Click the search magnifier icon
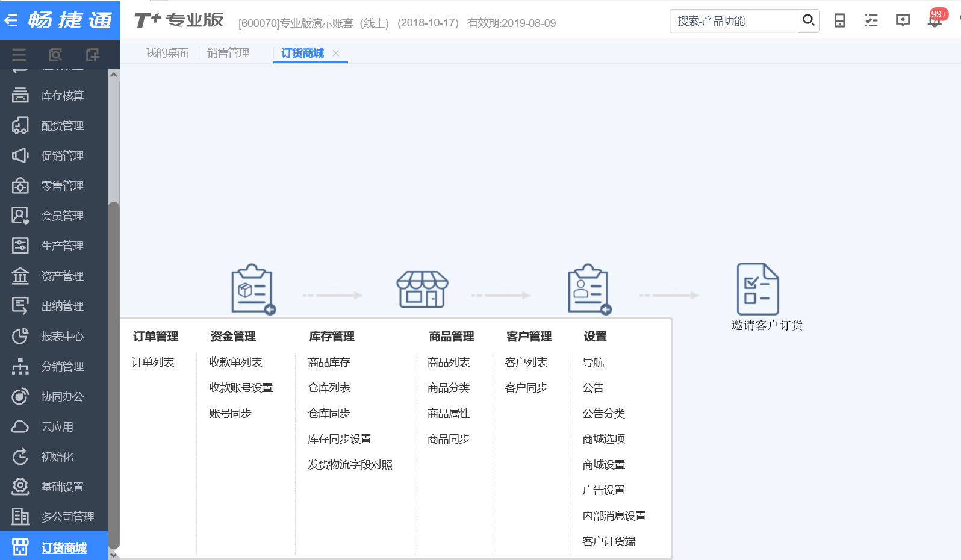The width and height of the screenshot is (961, 560). point(809,20)
